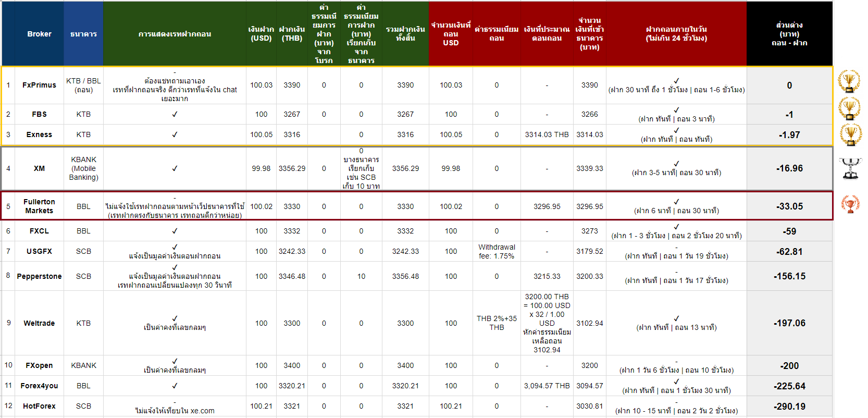The height and width of the screenshot is (418, 868).
Task: Click the "KBANK" cell in the FXopen row
Action: tap(83, 365)
